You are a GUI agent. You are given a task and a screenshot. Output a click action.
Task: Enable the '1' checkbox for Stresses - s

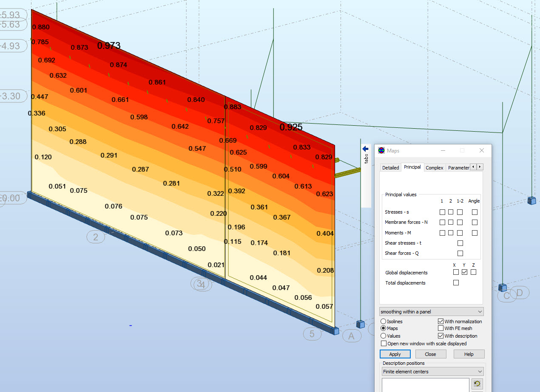pos(442,212)
